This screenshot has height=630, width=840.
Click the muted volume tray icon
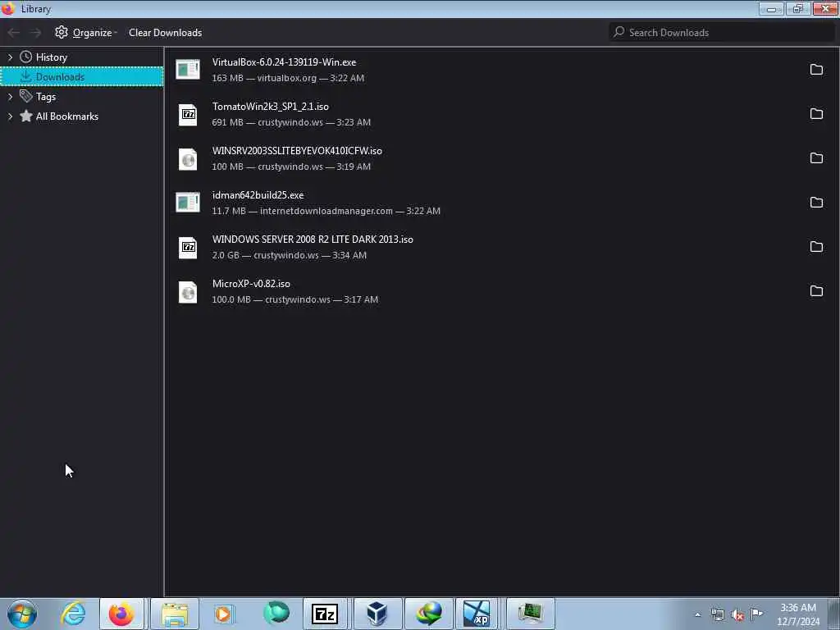click(737, 615)
